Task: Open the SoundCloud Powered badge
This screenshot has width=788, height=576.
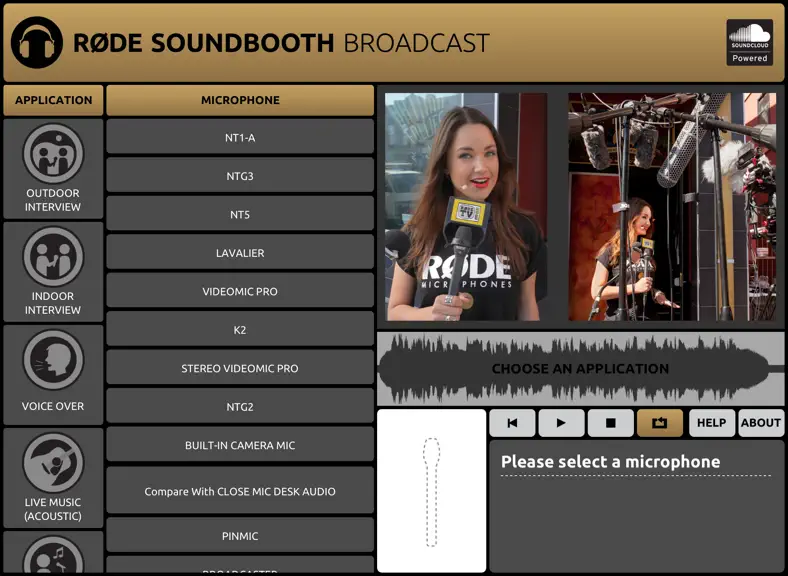Action: pos(749,42)
